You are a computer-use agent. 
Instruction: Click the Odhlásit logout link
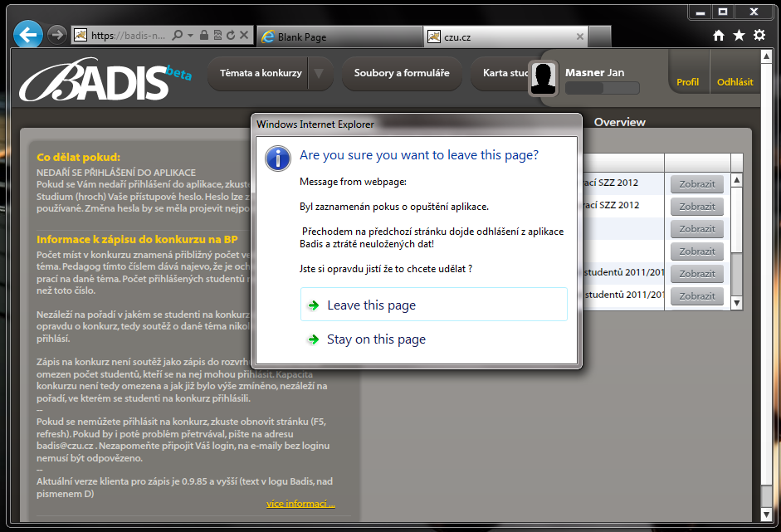pyautogui.click(x=735, y=82)
